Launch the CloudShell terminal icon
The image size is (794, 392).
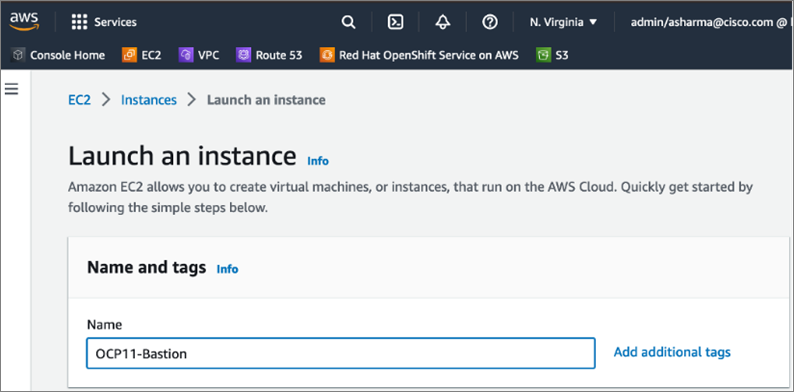395,22
